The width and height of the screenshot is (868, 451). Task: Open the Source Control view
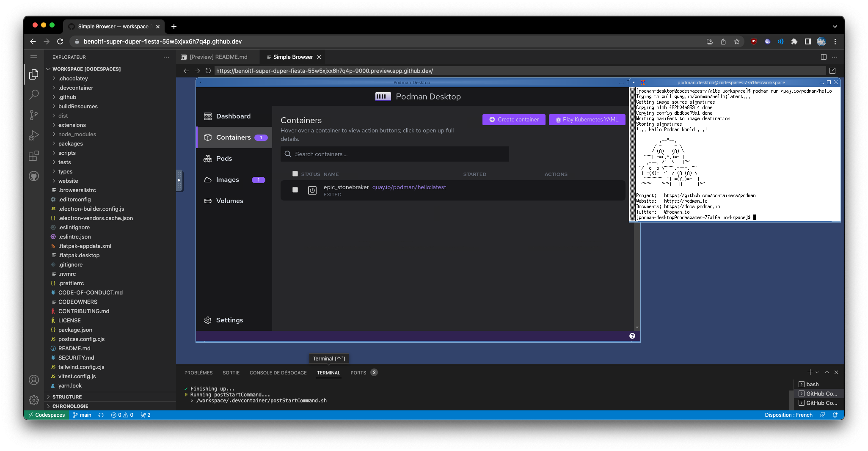pos(34,115)
